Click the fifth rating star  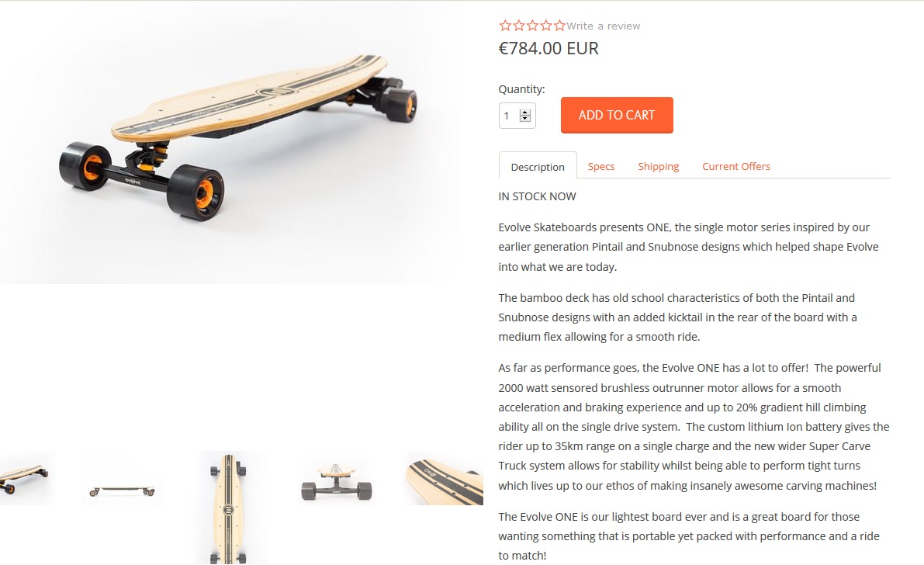tap(559, 26)
